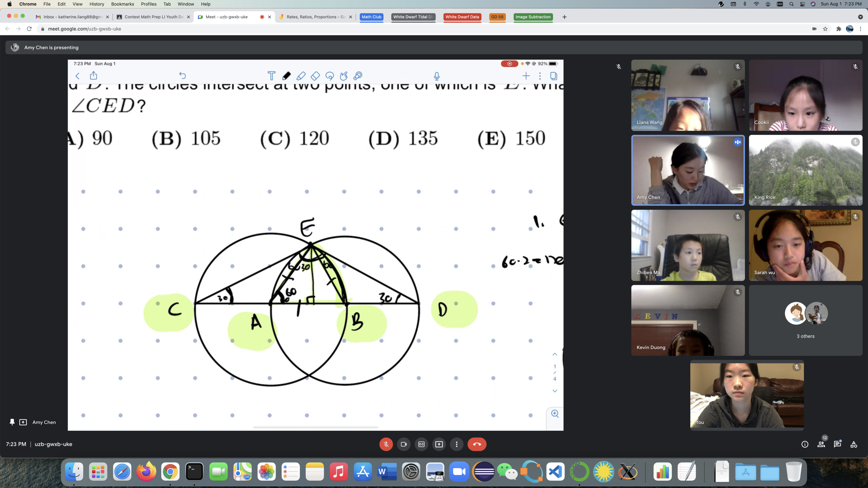Unpin Amy Chen's presentation pin icon
868x488 pixels.
(12, 422)
